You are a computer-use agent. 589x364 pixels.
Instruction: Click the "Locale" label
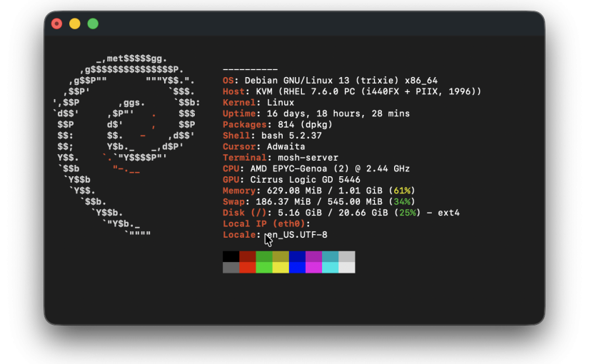[239, 235]
